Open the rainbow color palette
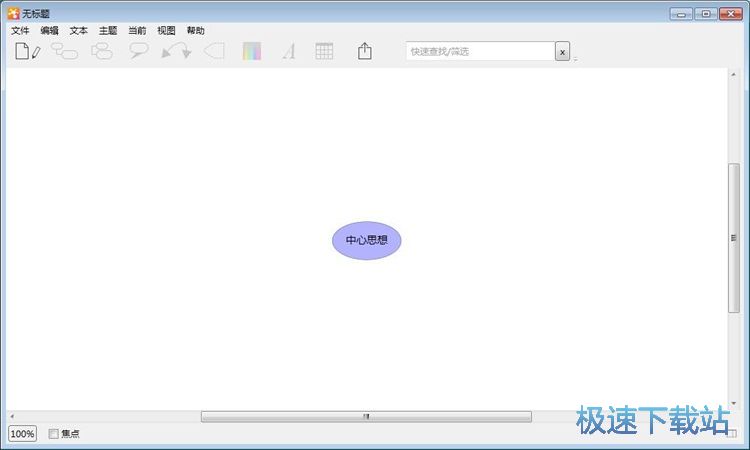Image resolution: width=750 pixels, height=450 pixels. [x=251, y=51]
